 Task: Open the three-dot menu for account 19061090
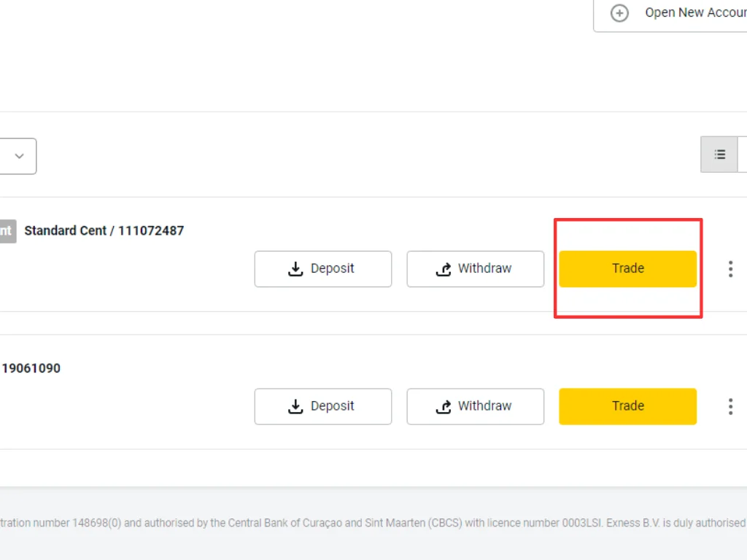click(x=730, y=407)
